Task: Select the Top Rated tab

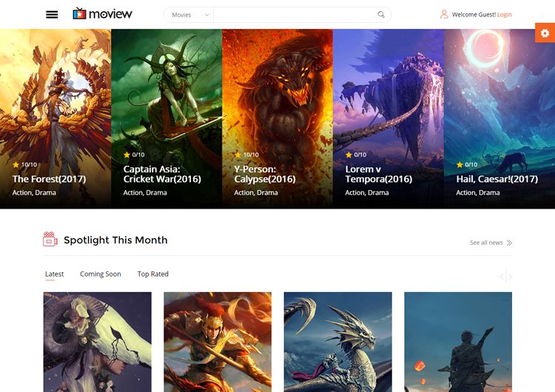Action: (153, 274)
